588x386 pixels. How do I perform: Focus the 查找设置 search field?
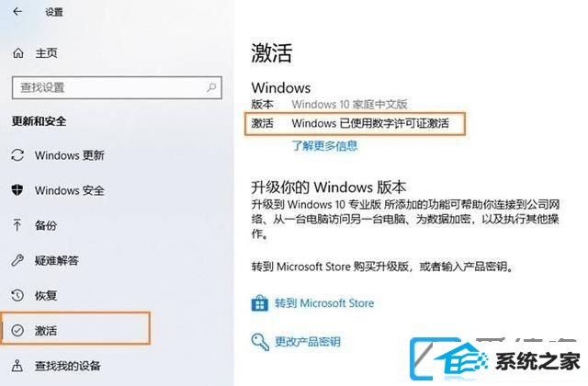(117, 88)
